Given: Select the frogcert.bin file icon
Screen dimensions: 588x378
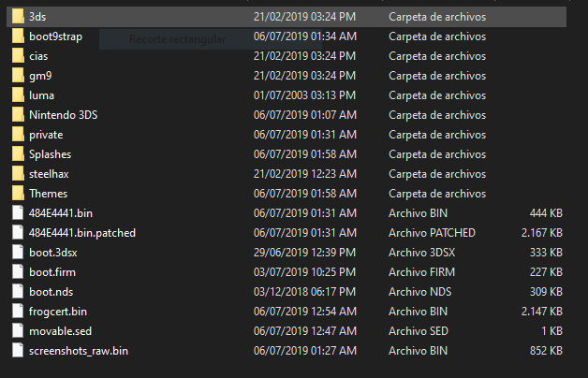Looking at the screenshot, I should (18, 312).
